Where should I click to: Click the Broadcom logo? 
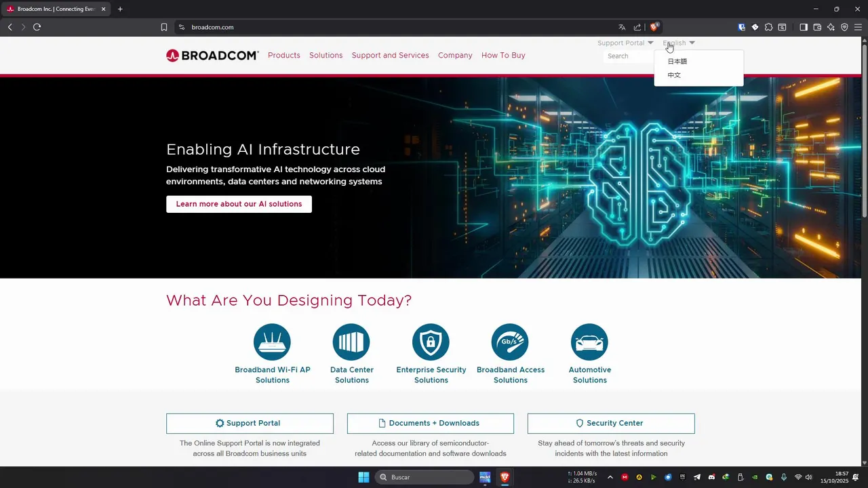point(212,56)
